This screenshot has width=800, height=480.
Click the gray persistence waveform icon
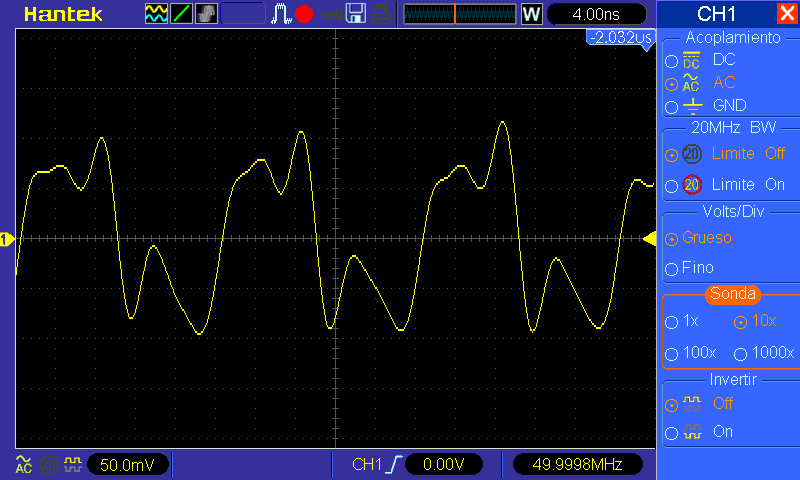click(207, 14)
